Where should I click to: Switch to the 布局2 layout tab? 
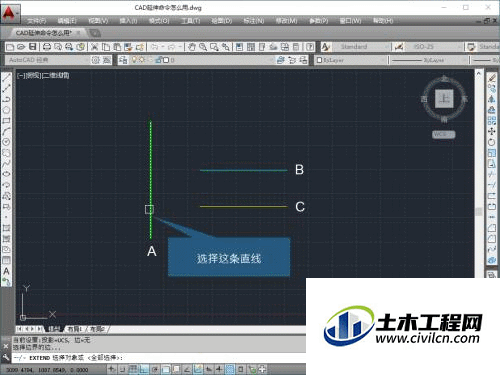click(97, 329)
